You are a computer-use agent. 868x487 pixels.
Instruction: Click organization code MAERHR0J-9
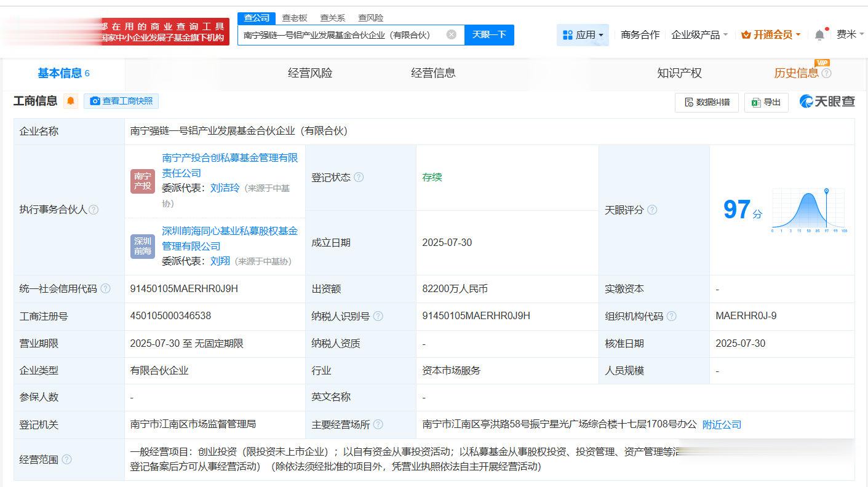746,316
